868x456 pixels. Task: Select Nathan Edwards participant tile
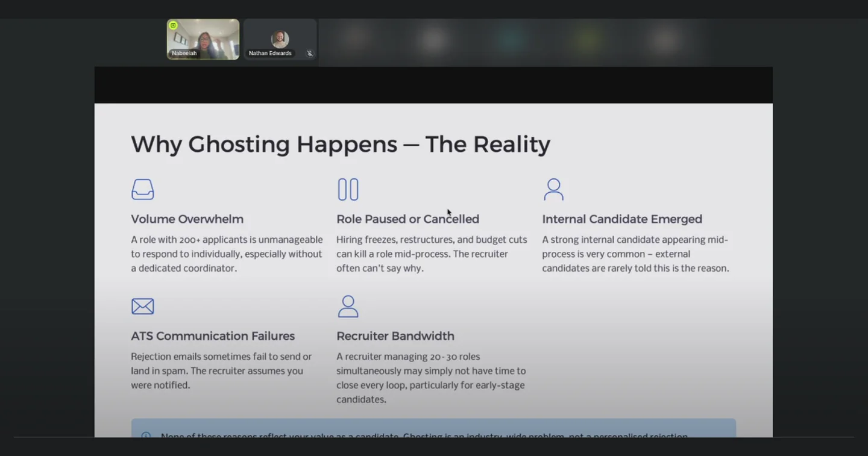[x=280, y=39]
